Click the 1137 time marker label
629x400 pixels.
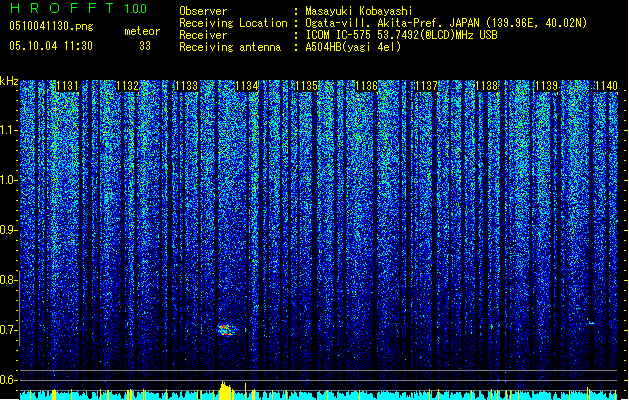click(426, 86)
